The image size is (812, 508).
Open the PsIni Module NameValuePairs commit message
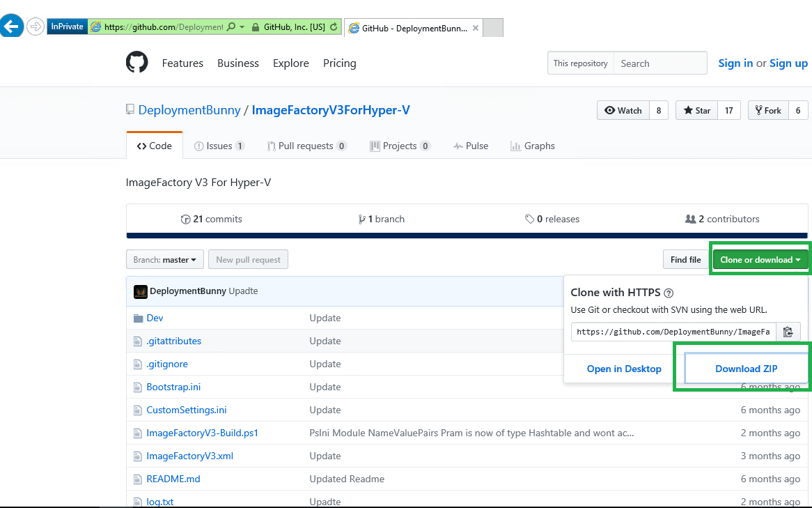[471, 433]
